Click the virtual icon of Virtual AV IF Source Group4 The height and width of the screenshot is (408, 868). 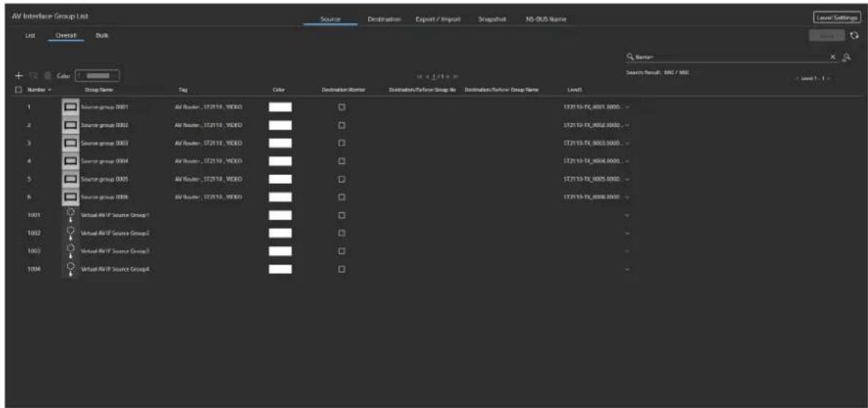click(x=70, y=270)
